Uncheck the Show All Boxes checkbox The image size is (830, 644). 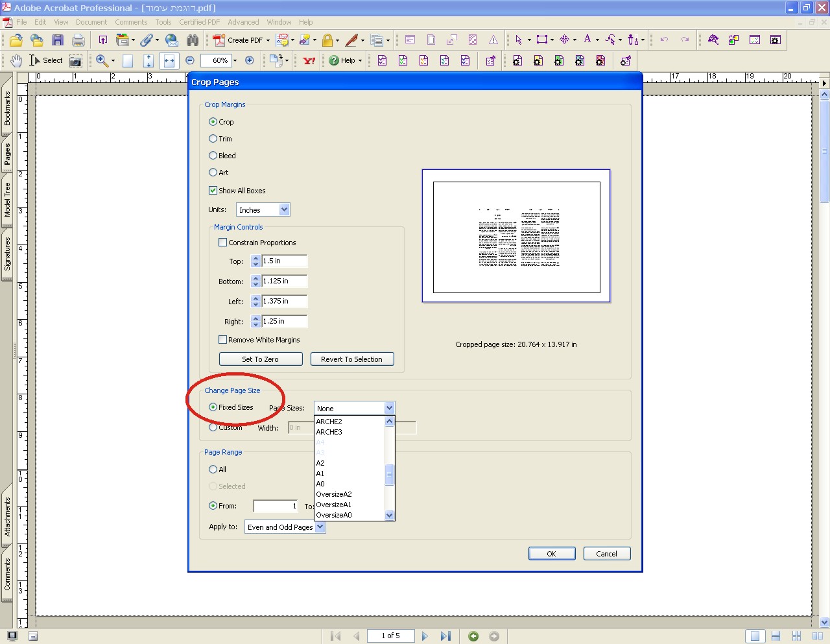213,191
